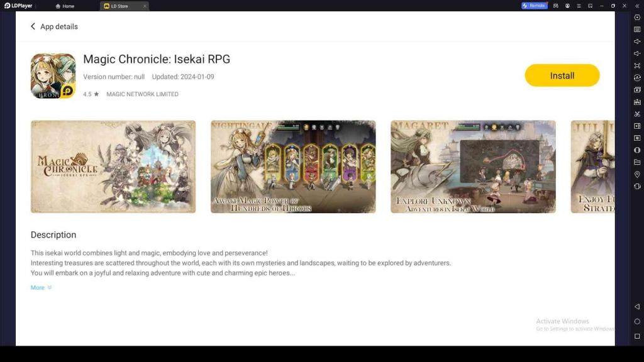Click the Android back triangle button
Screen dimensions: 644x362
[637, 307]
